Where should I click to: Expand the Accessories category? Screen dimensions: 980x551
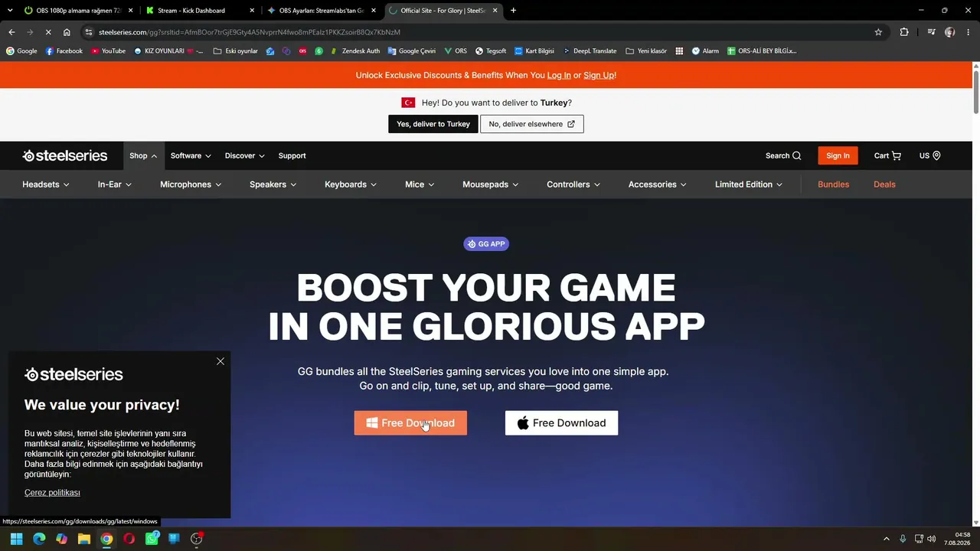point(658,184)
